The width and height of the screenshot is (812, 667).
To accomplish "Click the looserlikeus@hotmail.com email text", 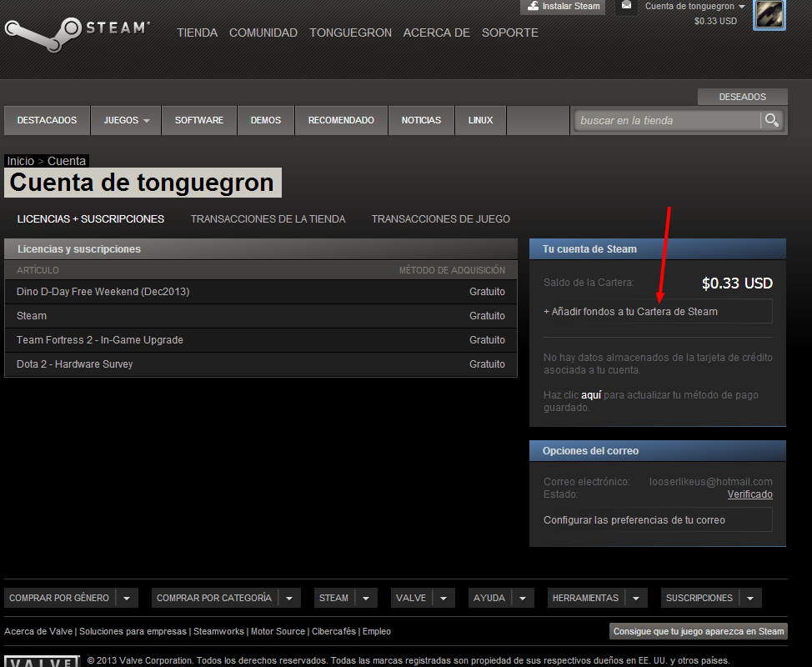I will (x=711, y=482).
